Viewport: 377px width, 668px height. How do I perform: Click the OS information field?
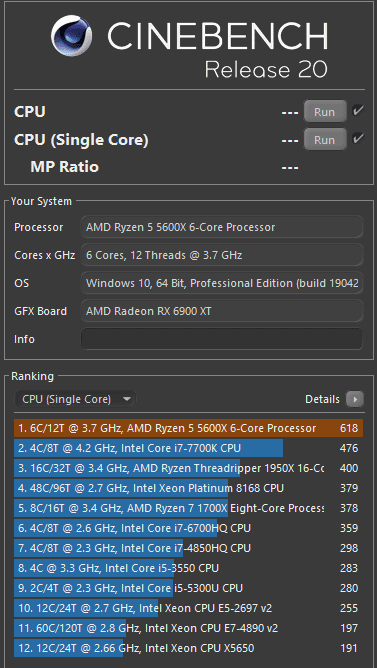click(x=222, y=283)
